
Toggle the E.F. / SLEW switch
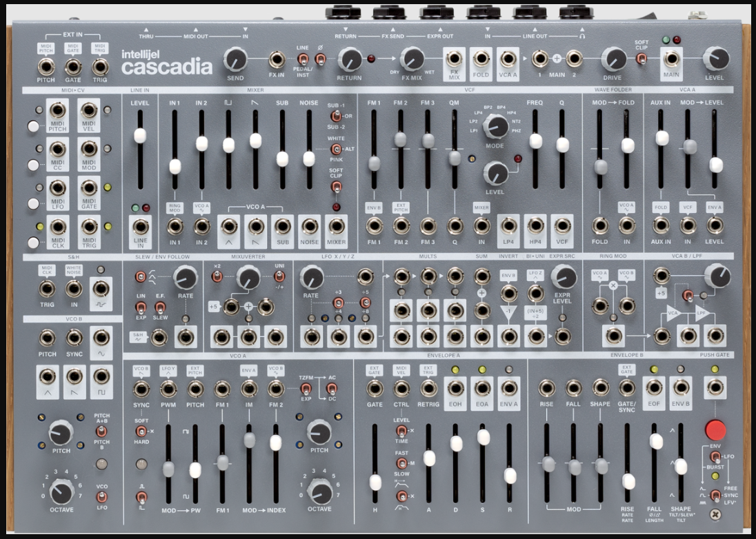click(160, 307)
